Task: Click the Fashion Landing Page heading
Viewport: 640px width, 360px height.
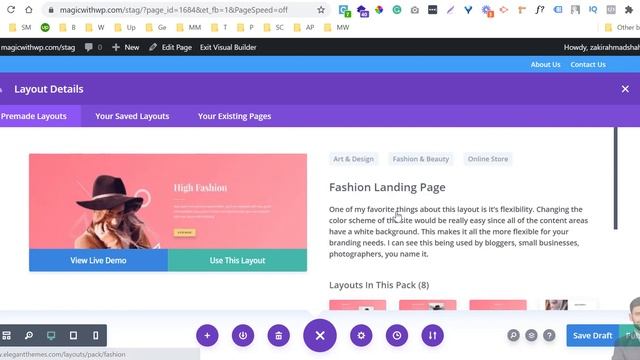Action: (x=387, y=187)
